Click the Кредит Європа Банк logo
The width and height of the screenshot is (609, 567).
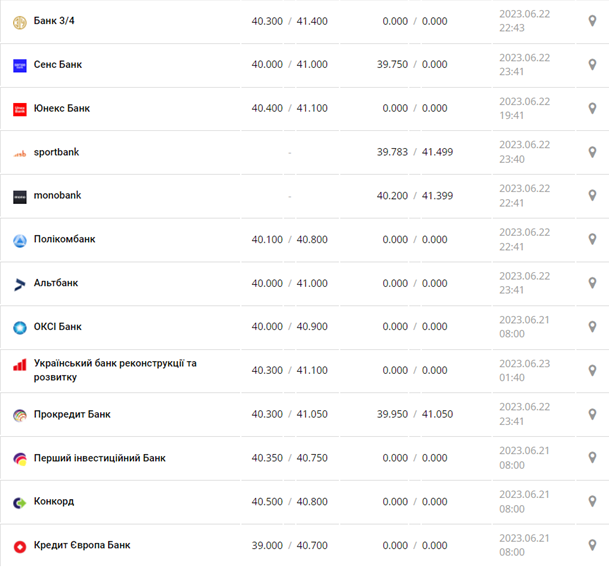pyautogui.click(x=20, y=546)
